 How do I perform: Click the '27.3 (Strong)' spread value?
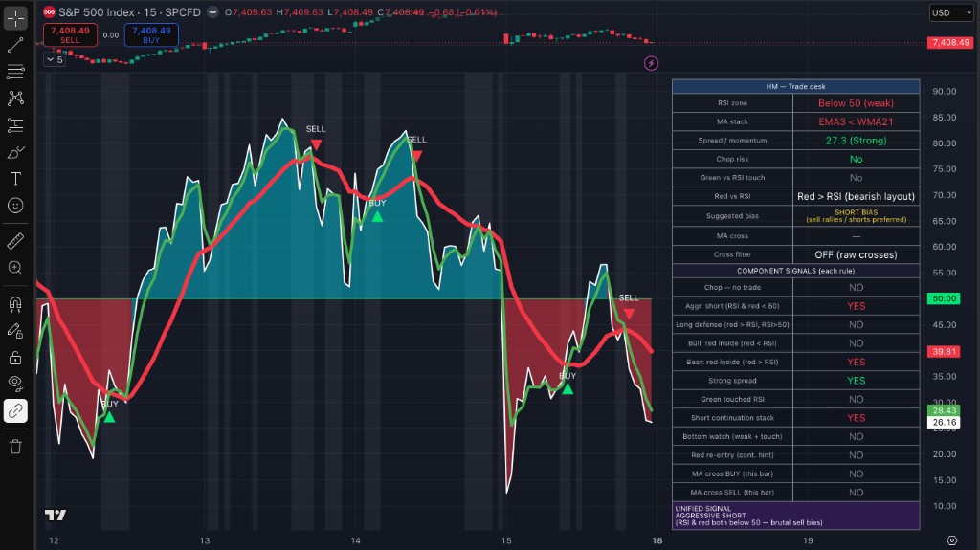856,141
